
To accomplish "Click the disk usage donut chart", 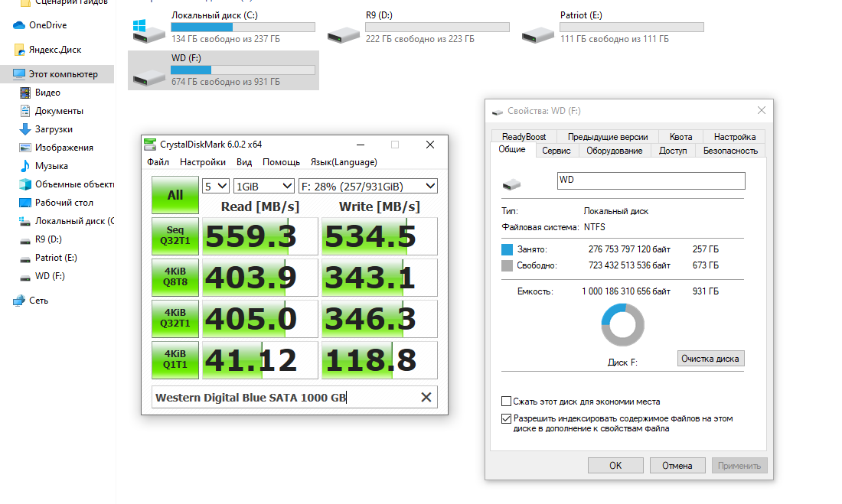I will point(622,325).
